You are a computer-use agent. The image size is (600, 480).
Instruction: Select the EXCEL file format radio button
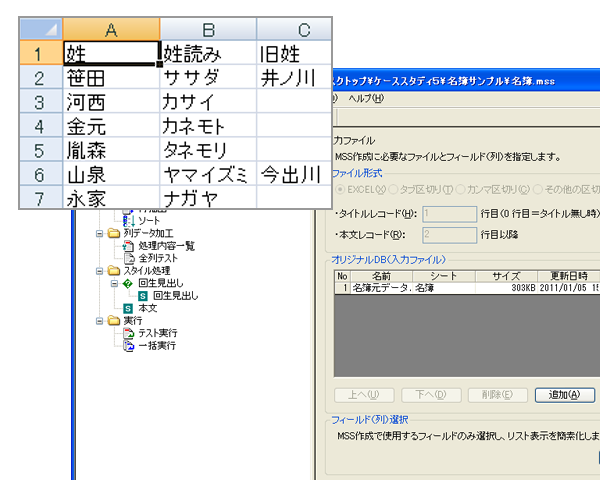(340, 189)
